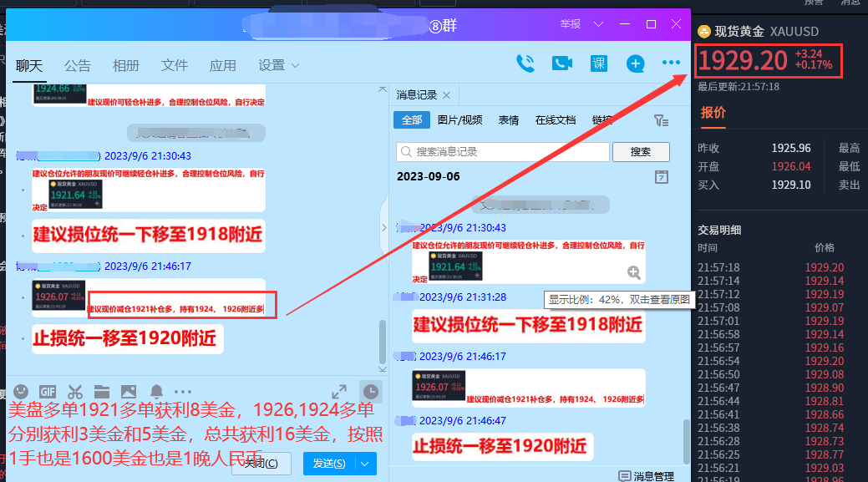Open the GIF picker
The height and width of the screenshot is (482, 868).
coord(48,392)
